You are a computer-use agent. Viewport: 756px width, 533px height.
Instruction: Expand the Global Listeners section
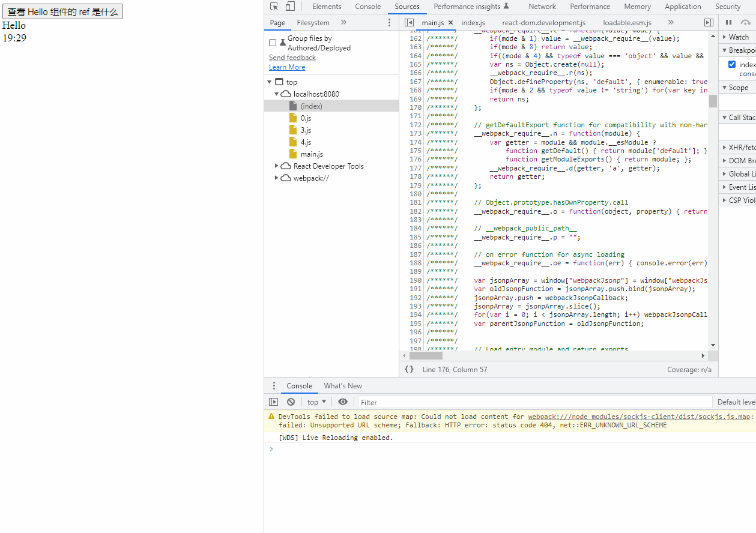[x=737, y=174]
